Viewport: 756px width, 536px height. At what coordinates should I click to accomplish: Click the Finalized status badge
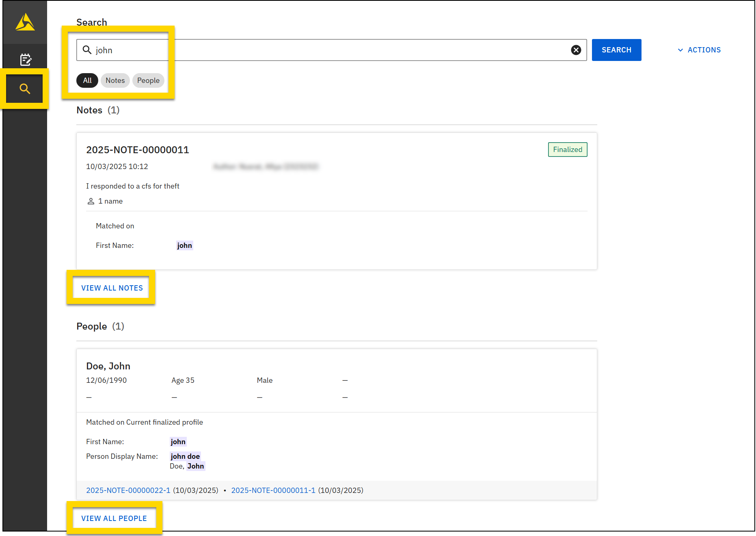coord(567,150)
